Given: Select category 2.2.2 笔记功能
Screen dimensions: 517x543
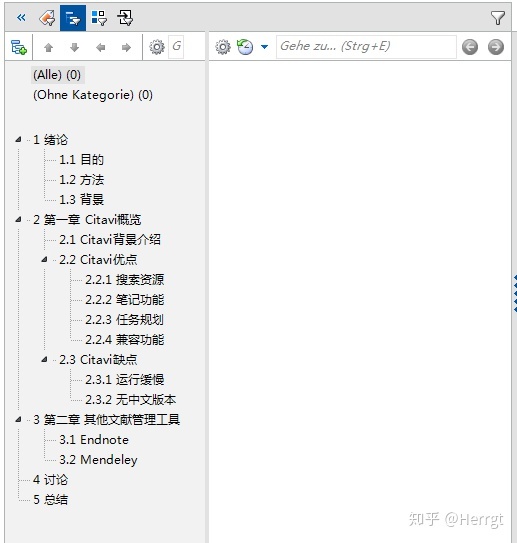Looking at the screenshot, I should (125, 300).
